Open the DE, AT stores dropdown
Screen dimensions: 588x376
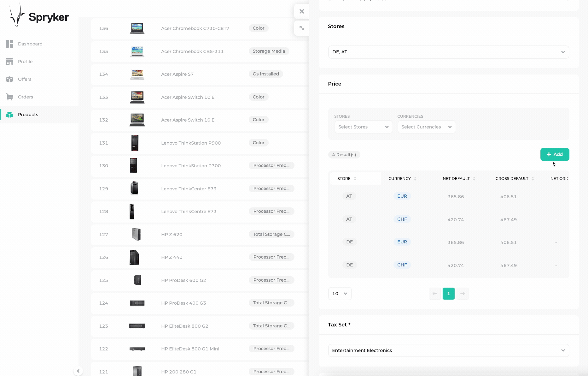tap(449, 52)
